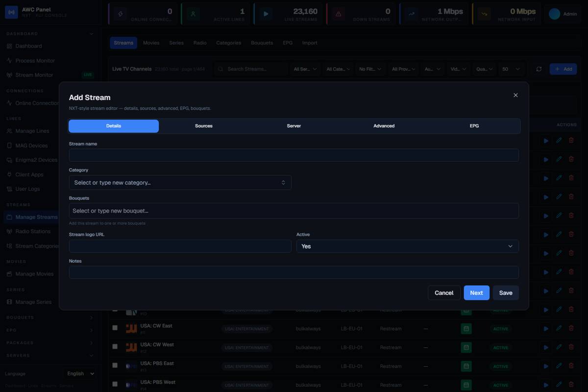Open the Language dropdown set to English
Image resolution: width=588 pixels, height=392 pixels.
coord(81,373)
